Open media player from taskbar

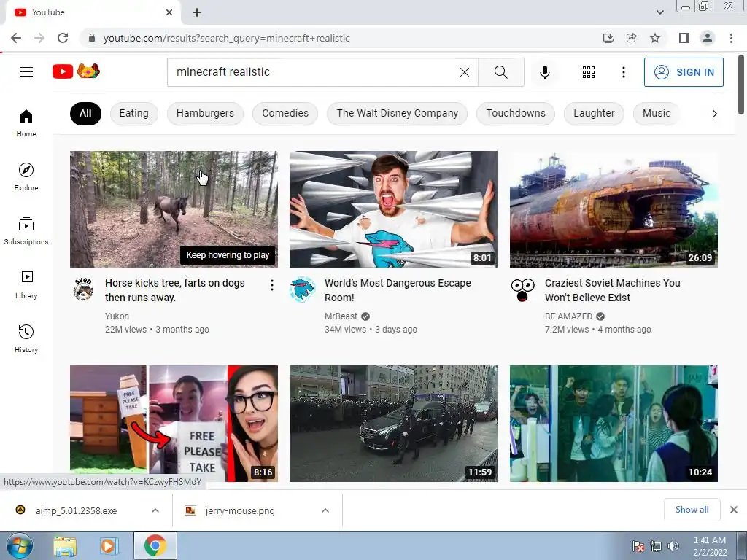click(x=109, y=545)
